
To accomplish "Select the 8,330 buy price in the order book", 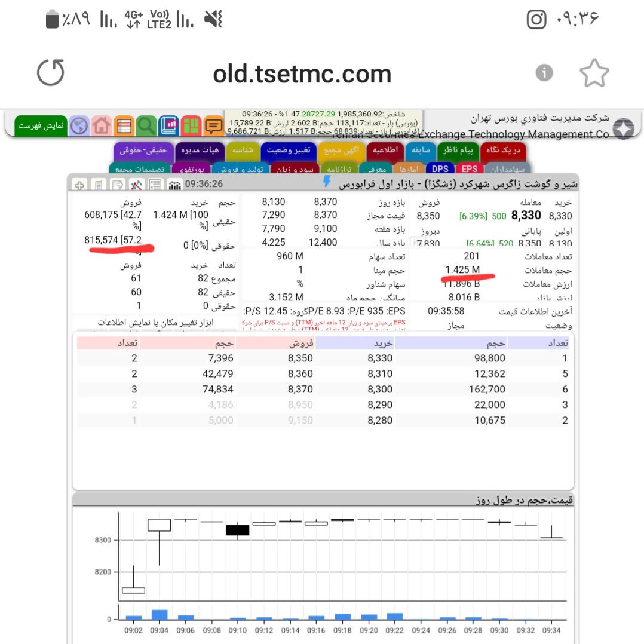I will [380, 358].
